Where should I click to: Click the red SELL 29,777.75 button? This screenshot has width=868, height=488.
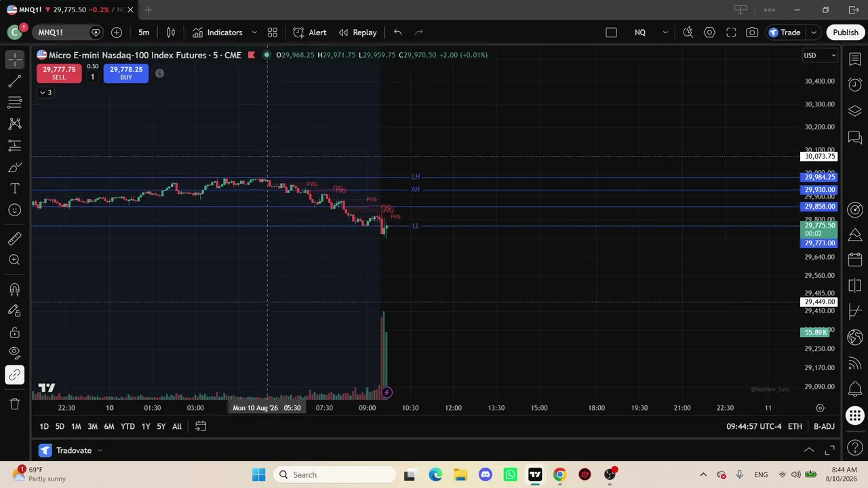tap(59, 73)
